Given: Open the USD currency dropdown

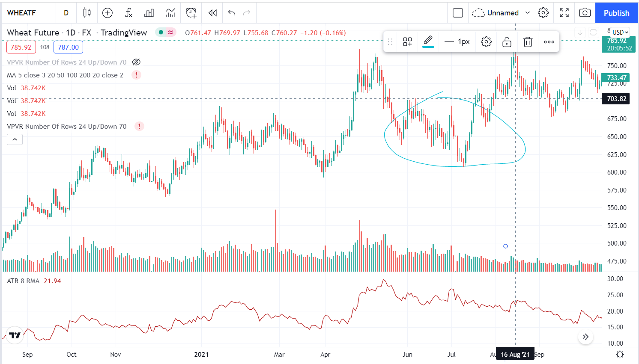Looking at the screenshot, I should click(620, 32).
